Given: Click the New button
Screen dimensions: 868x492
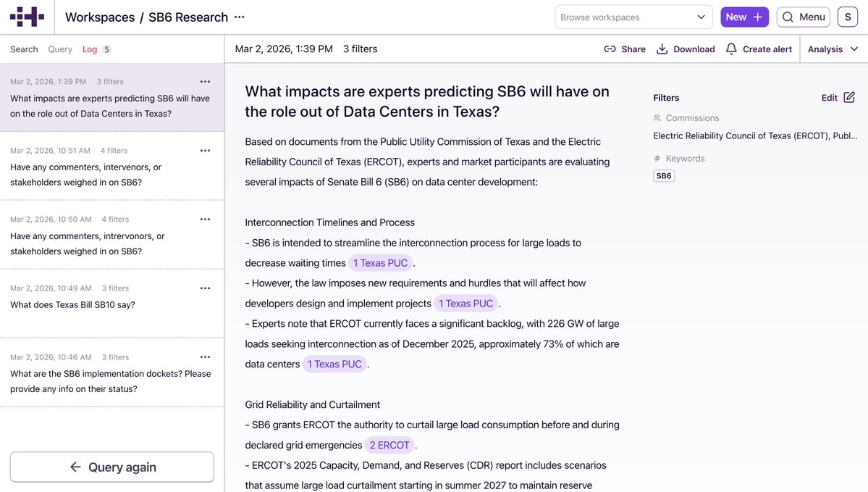Looking at the screenshot, I should 744,17.
